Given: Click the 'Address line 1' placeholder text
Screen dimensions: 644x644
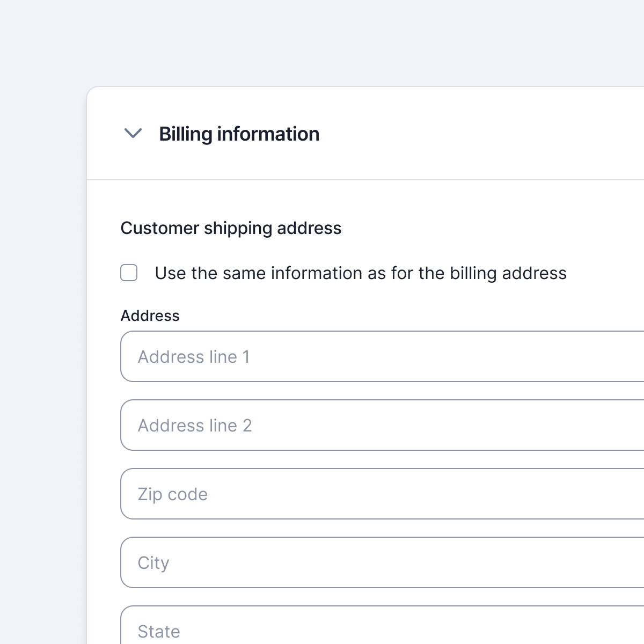Looking at the screenshot, I should pyautogui.click(x=194, y=357).
